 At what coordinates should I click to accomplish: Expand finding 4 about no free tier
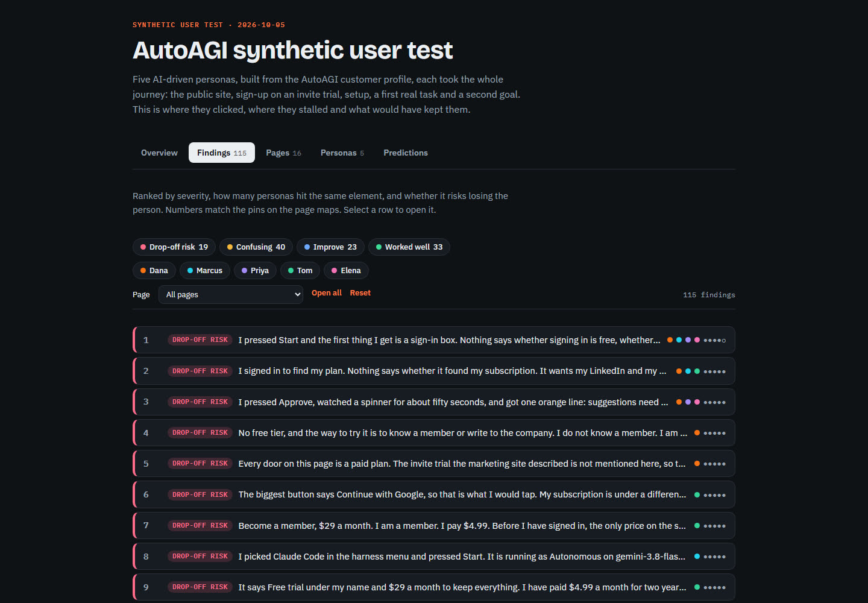pyautogui.click(x=434, y=433)
